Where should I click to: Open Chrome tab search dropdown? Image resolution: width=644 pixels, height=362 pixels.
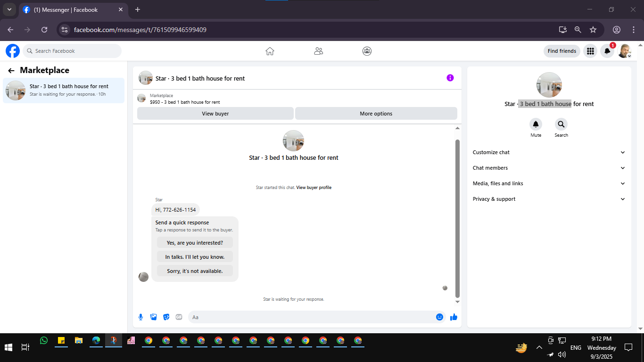tap(9, 9)
